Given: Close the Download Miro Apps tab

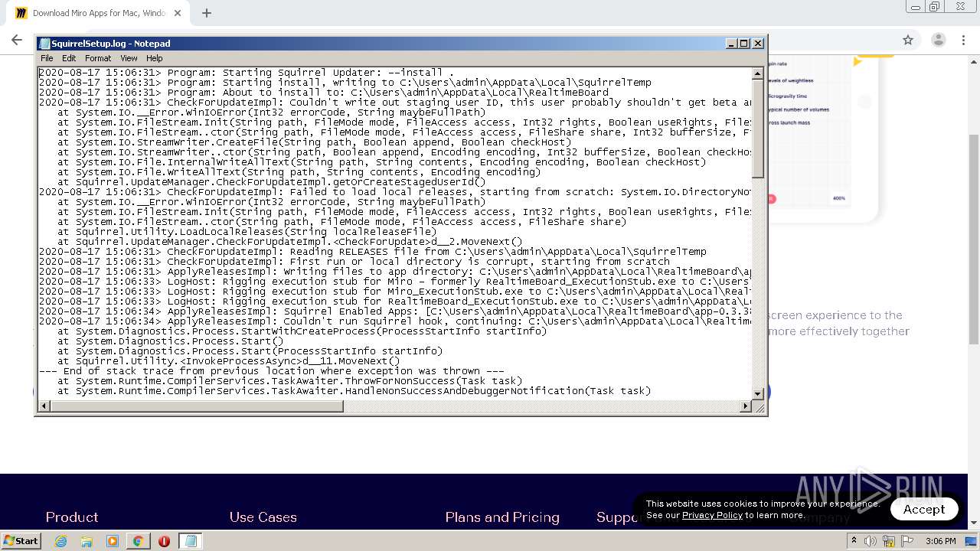Looking at the screenshot, I should coord(178,13).
